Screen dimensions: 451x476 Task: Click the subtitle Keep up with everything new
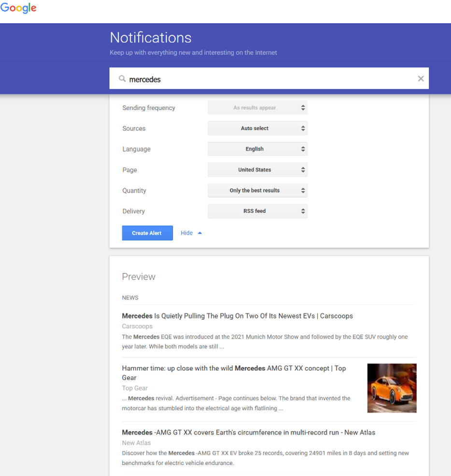pyautogui.click(x=193, y=53)
